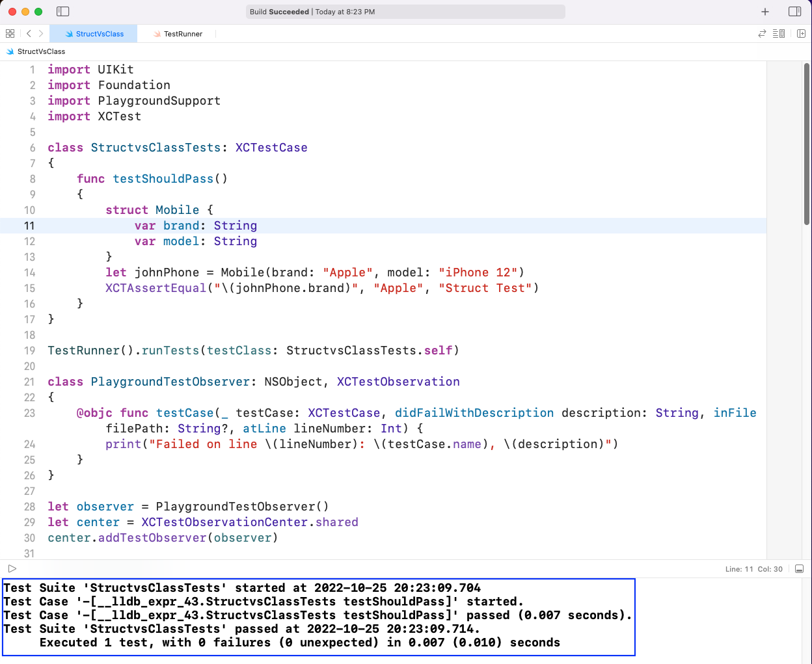This screenshot has width=812, height=664.
Task: Click line number 23 in the gutter
Action: tap(29, 413)
